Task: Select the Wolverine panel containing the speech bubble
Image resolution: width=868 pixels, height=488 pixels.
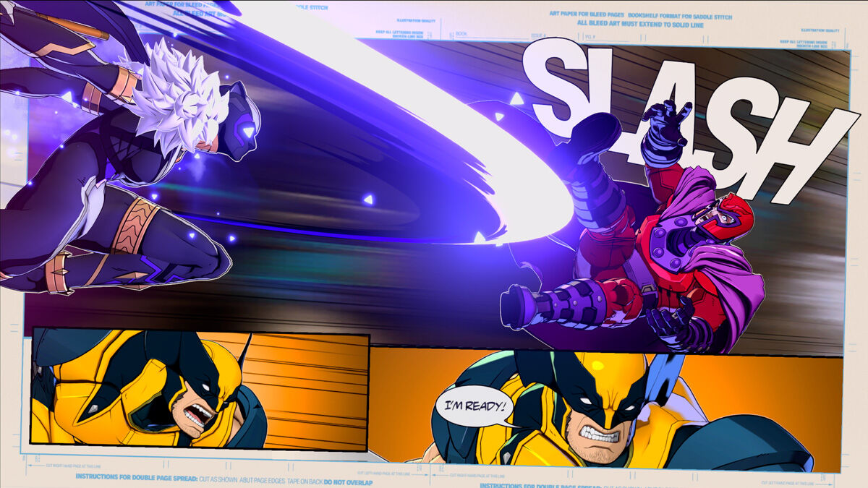Action: point(606,410)
